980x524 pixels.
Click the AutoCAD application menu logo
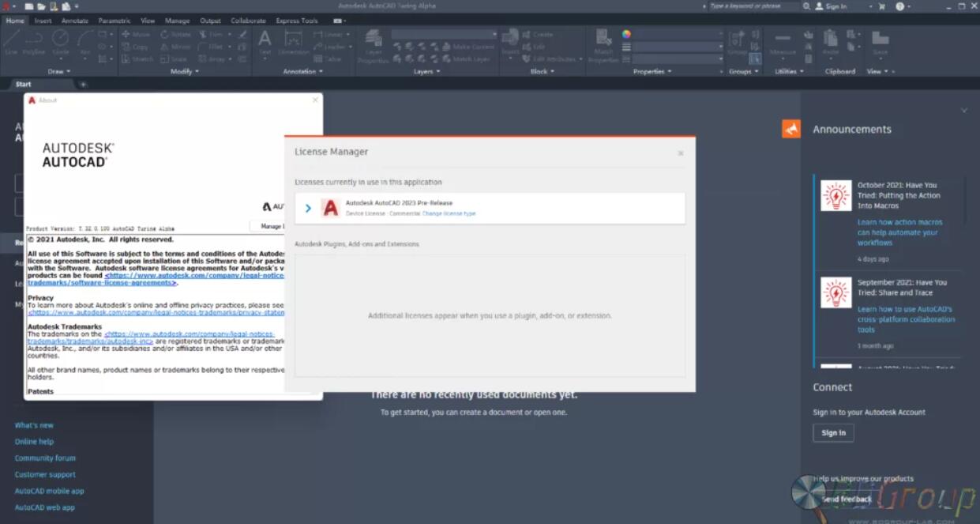6,6
